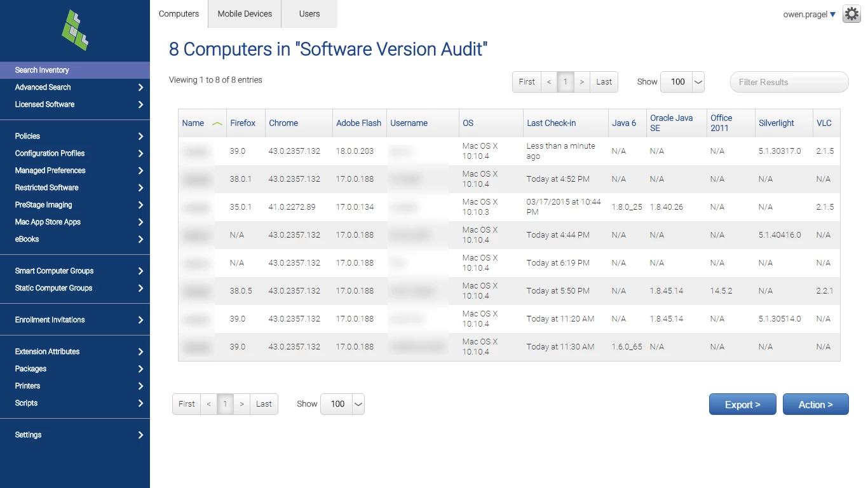Click top page 1 button

[x=566, y=81]
